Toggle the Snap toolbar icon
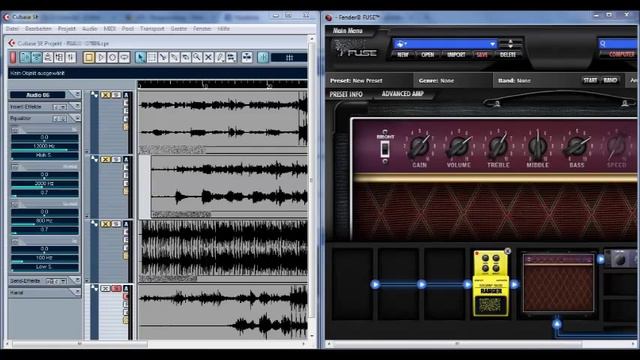 coord(263,58)
